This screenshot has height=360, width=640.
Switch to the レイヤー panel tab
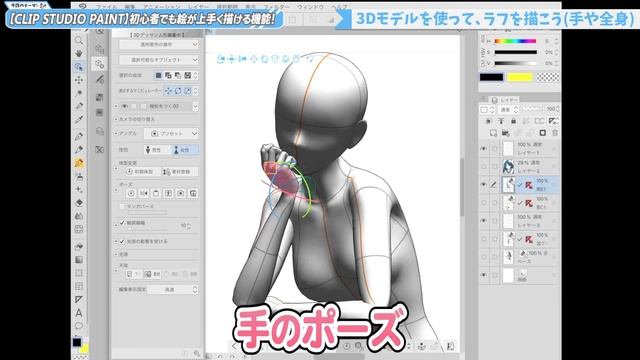coord(505,100)
